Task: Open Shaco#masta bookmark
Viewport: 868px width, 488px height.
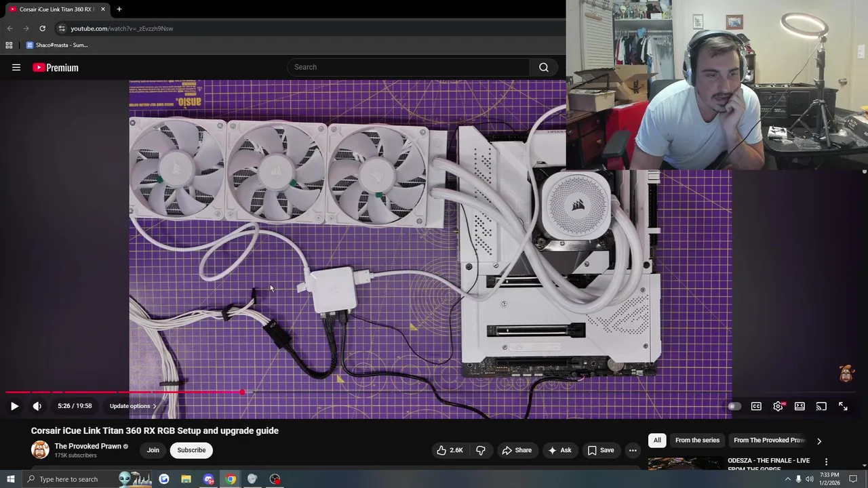Action: 57,45
